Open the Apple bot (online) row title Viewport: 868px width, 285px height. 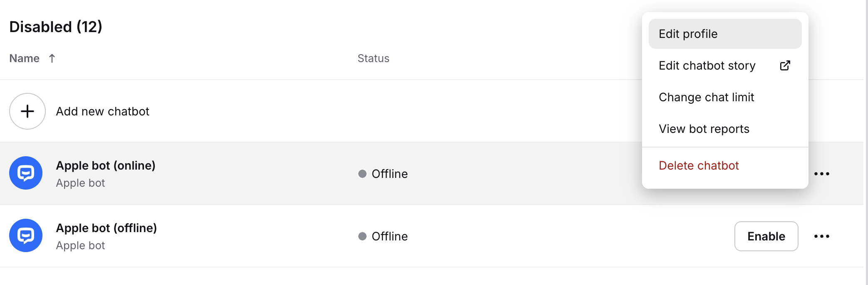click(x=106, y=165)
